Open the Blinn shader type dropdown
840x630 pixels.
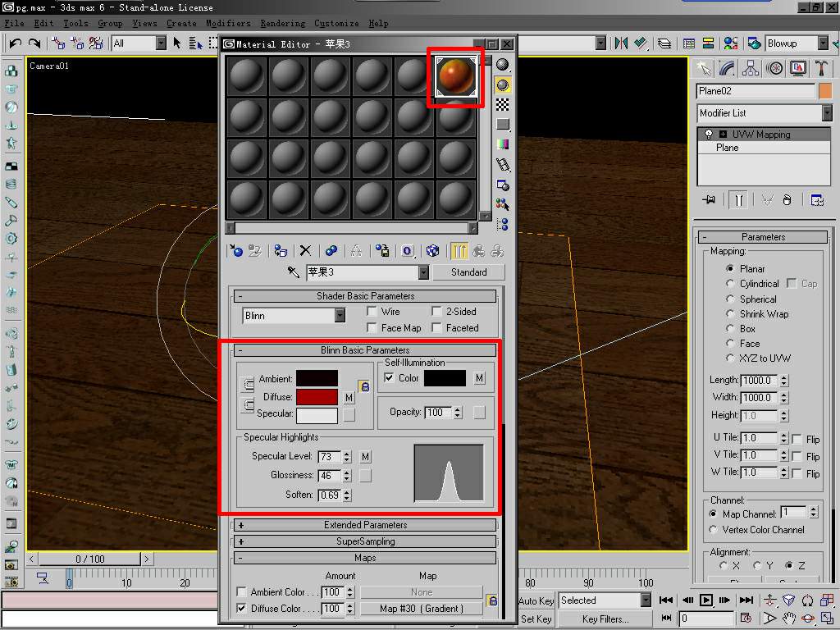pyautogui.click(x=340, y=316)
